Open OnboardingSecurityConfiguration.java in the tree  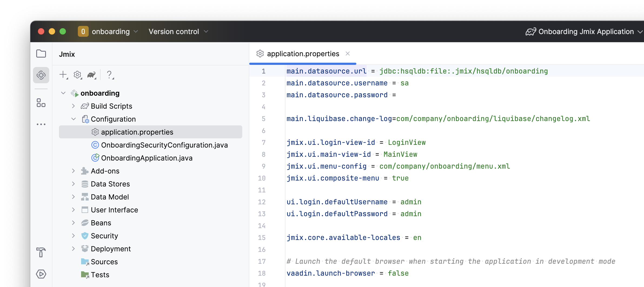[164, 145]
